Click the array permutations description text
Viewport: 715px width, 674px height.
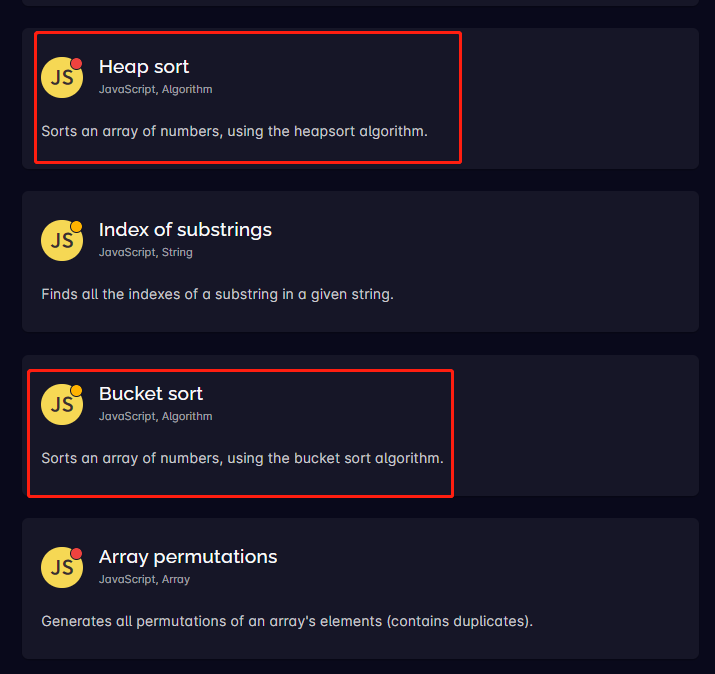point(287,621)
